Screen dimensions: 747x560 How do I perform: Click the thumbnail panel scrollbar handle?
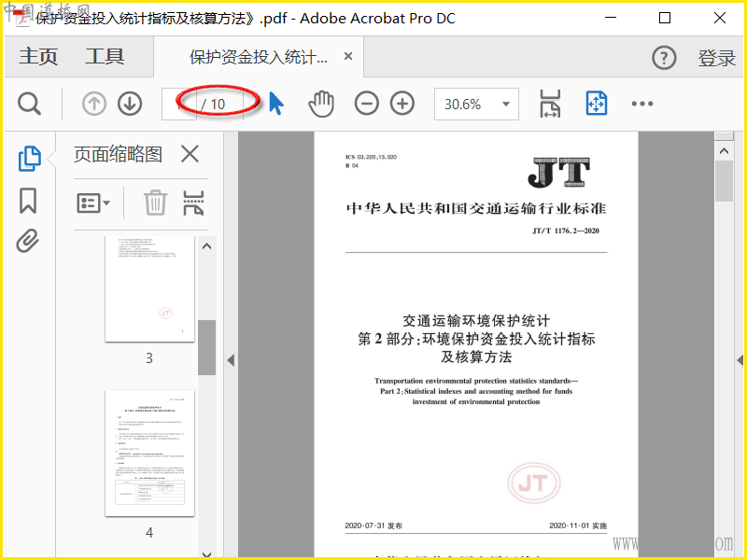[x=206, y=347]
